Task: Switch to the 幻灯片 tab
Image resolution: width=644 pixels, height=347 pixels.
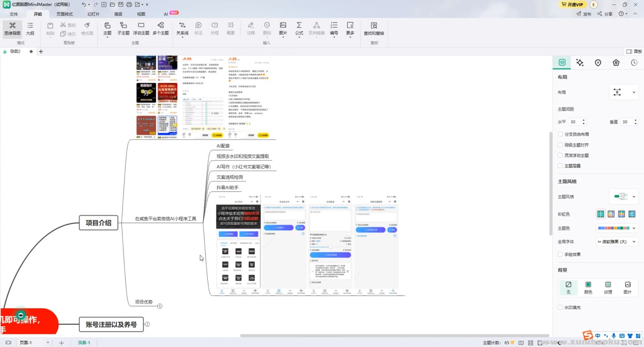Action: click(x=93, y=14)
